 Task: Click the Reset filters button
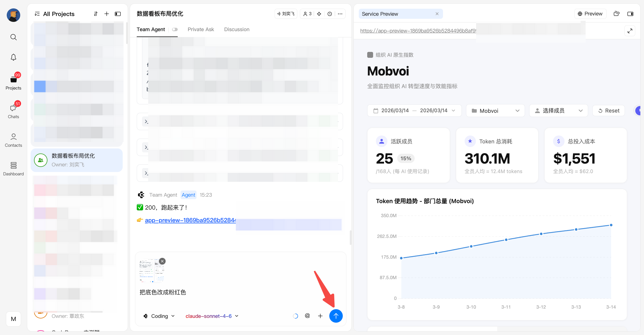click(609, 111)
